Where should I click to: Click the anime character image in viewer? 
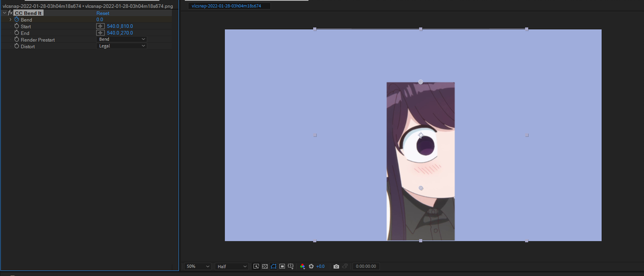[420, 161]
